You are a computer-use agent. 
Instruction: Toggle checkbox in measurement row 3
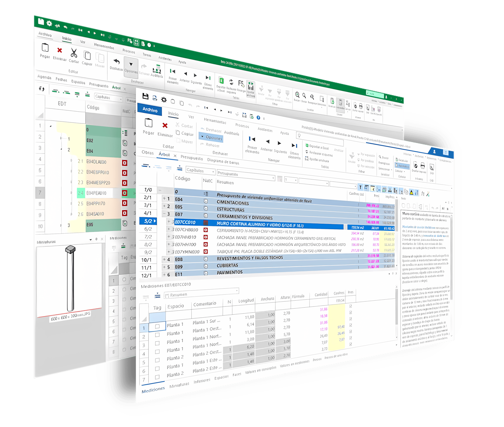point(157,343)
